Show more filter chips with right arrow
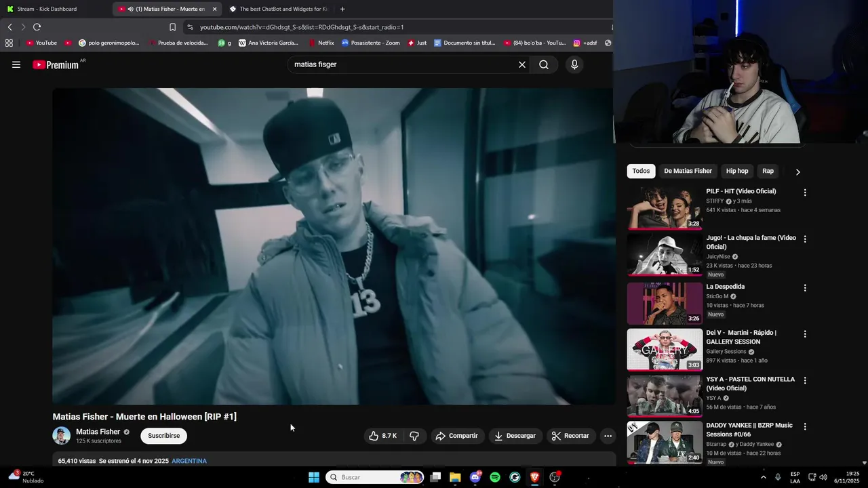The image size is (868, 488). tap(797, 171)
